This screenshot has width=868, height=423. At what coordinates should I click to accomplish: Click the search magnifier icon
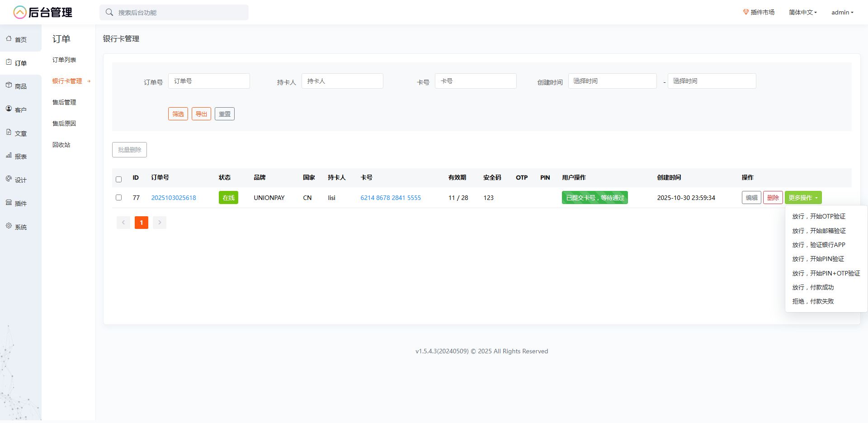point(109,13)
